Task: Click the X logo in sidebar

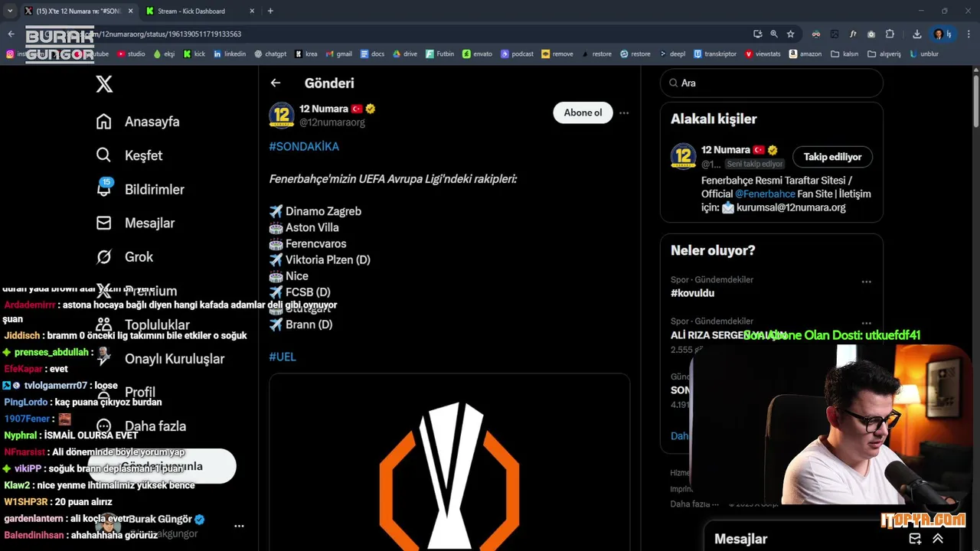Action: click(x=104, y=84)
